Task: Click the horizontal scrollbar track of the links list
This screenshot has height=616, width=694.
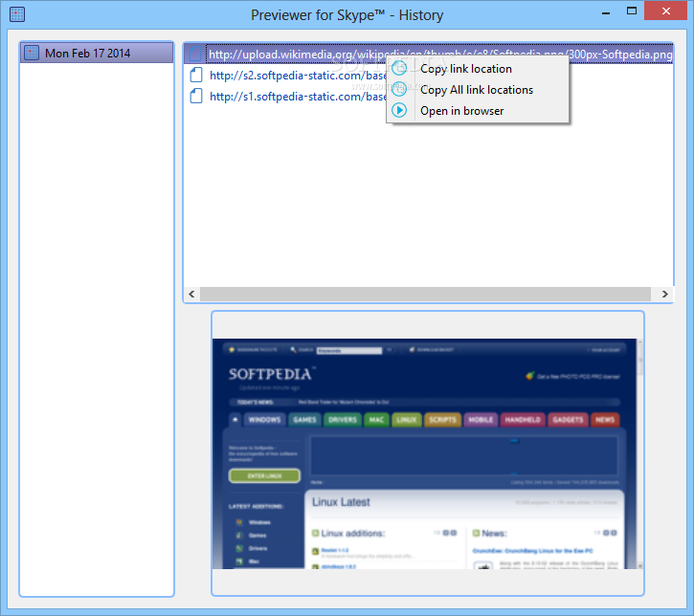Action: click(425, 294)
